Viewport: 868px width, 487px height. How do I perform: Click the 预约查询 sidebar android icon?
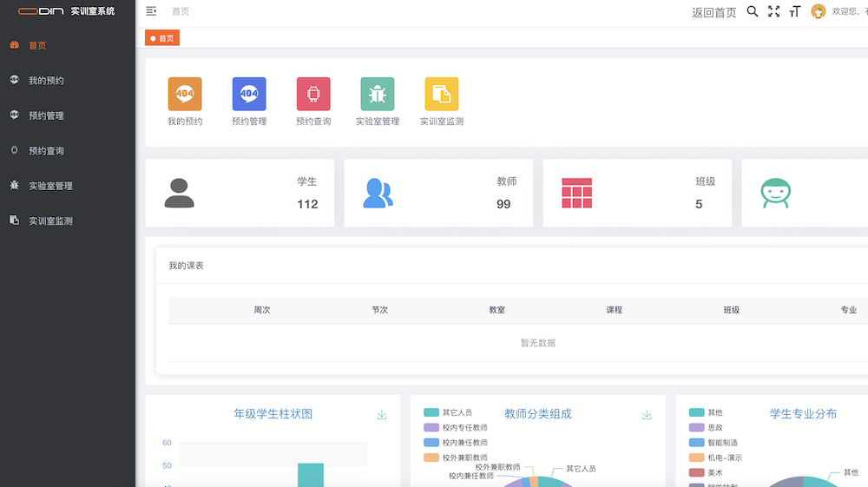pyautogui.click(x=15, y=150)
